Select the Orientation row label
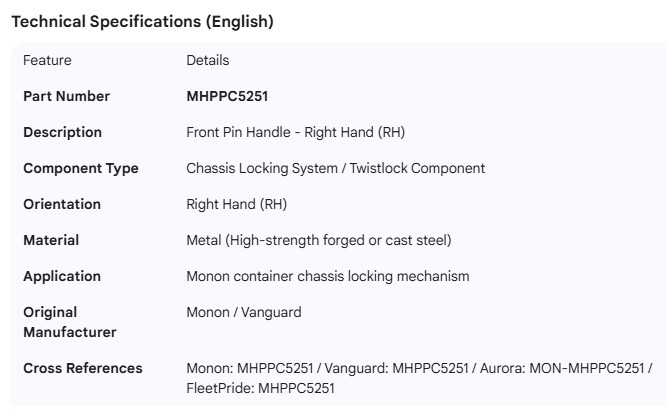 [x=62, y=204]
